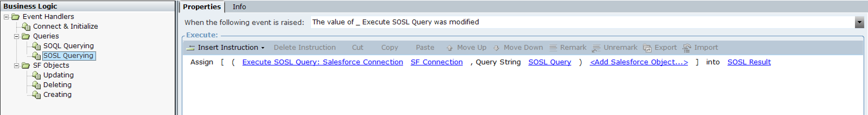
Task: Click the Import icon
Action: pyautogui.click(x=687, y=48)
